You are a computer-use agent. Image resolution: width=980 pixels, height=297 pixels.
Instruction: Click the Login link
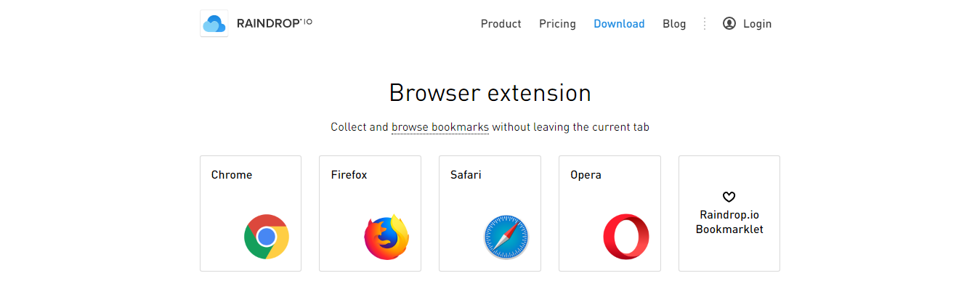tap(757, 24)
